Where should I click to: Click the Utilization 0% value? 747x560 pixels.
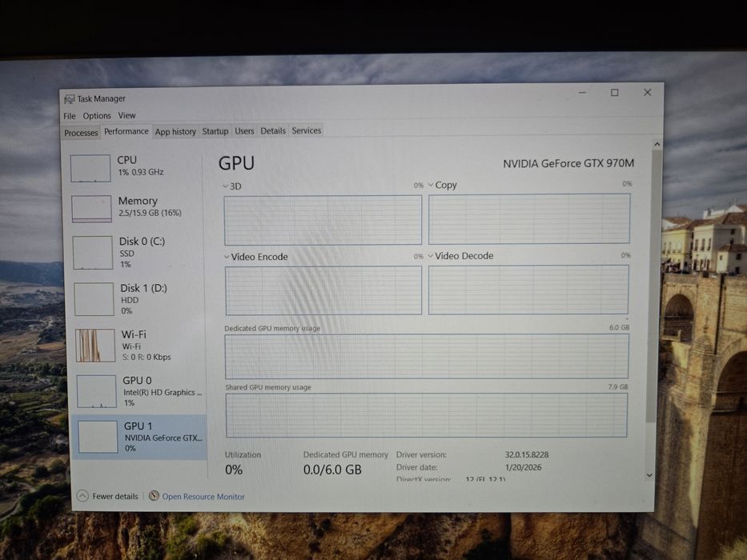234,470
